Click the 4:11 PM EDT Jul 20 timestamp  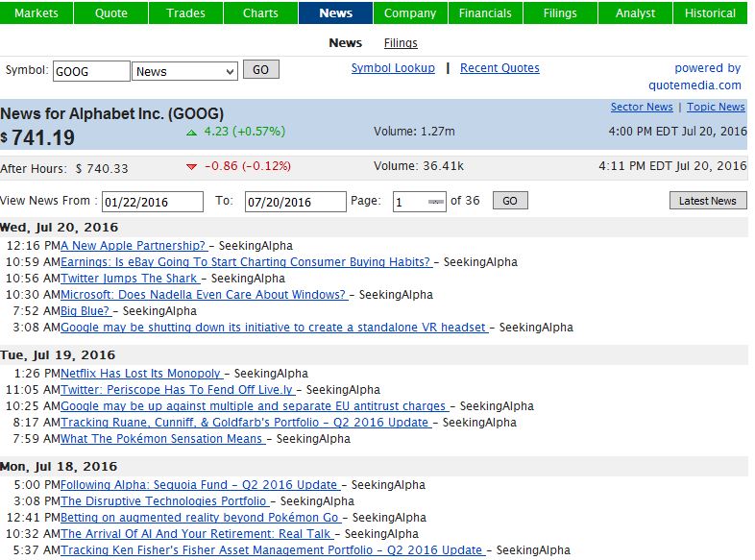click(x=672, y=165)
